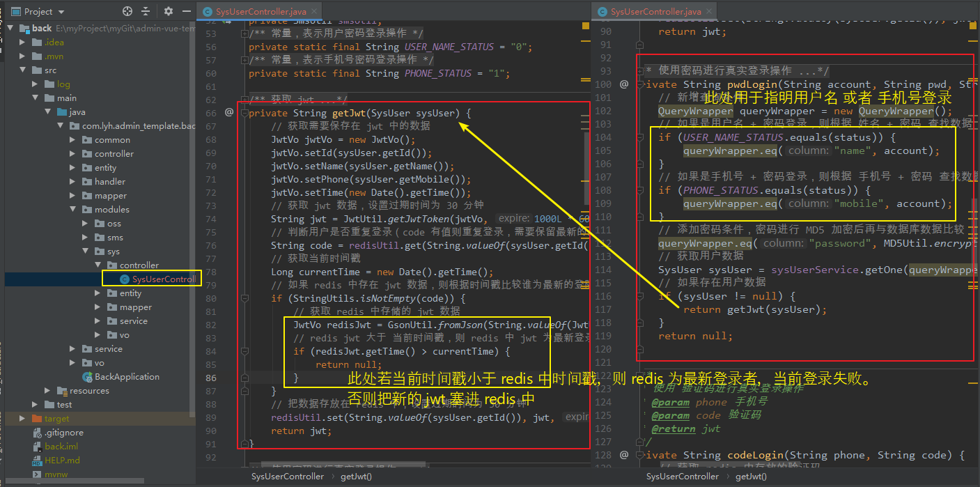Click SysUserController breadcrumb in right editor
The width and height of the screenshot is (980, 487).
pyautogui.click(x=683, y=476)
